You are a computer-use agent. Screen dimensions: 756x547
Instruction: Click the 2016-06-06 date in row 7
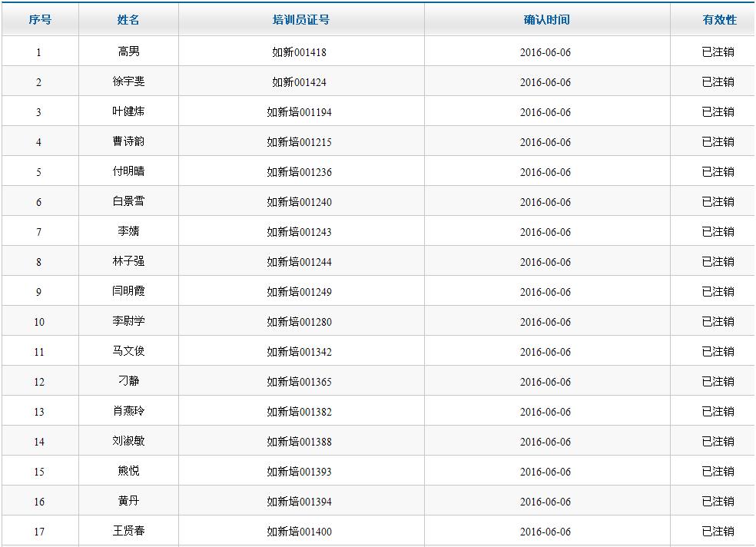pyautogui.click(x=545, y=232)
